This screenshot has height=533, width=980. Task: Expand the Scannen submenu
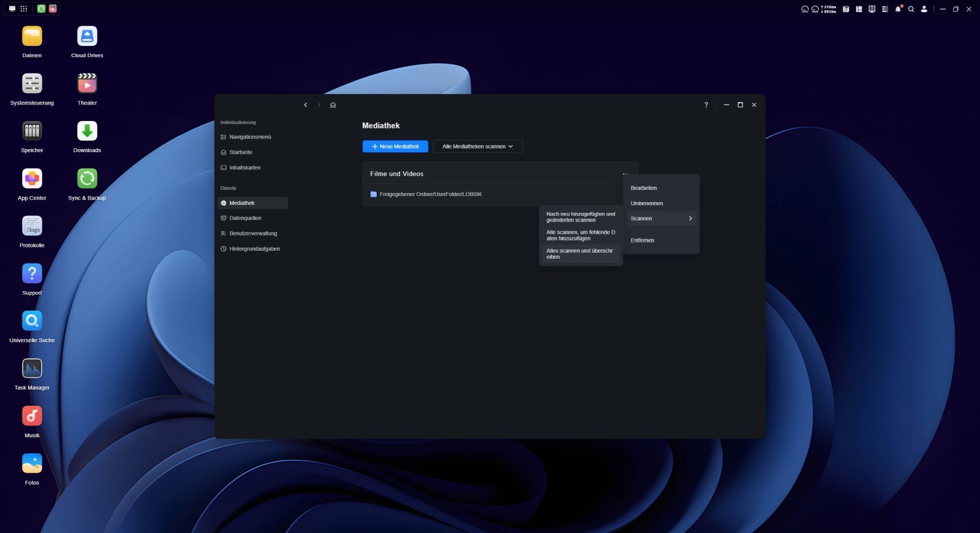coord(661,219)
